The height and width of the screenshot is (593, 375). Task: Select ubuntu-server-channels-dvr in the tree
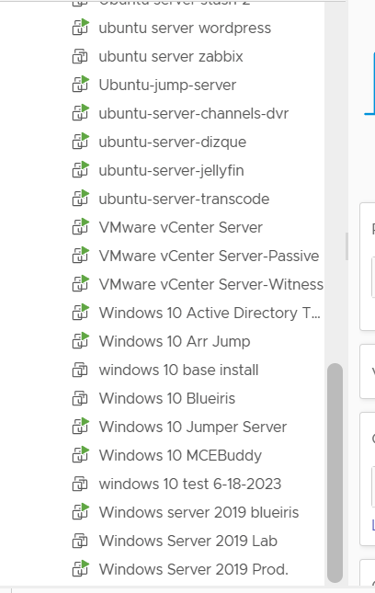click(194, 113)
